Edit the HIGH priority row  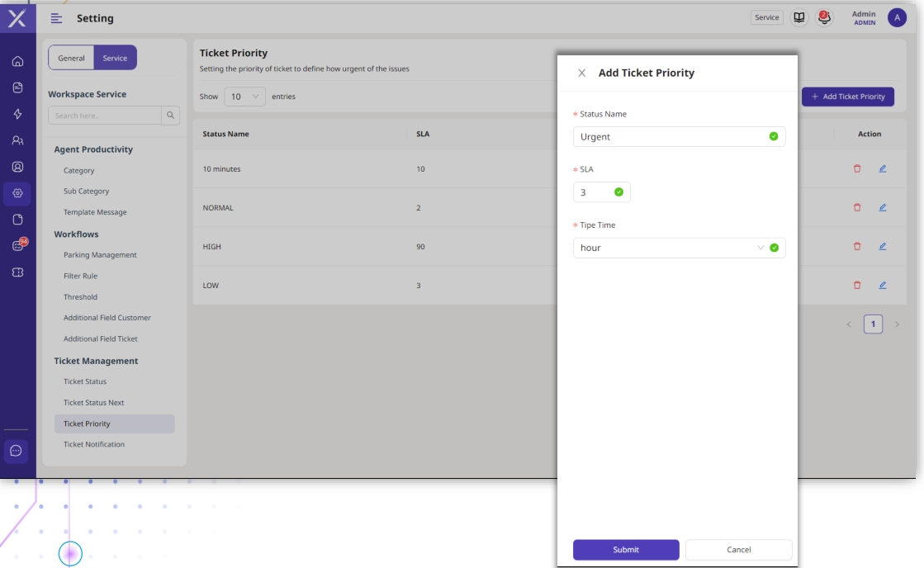882,246
